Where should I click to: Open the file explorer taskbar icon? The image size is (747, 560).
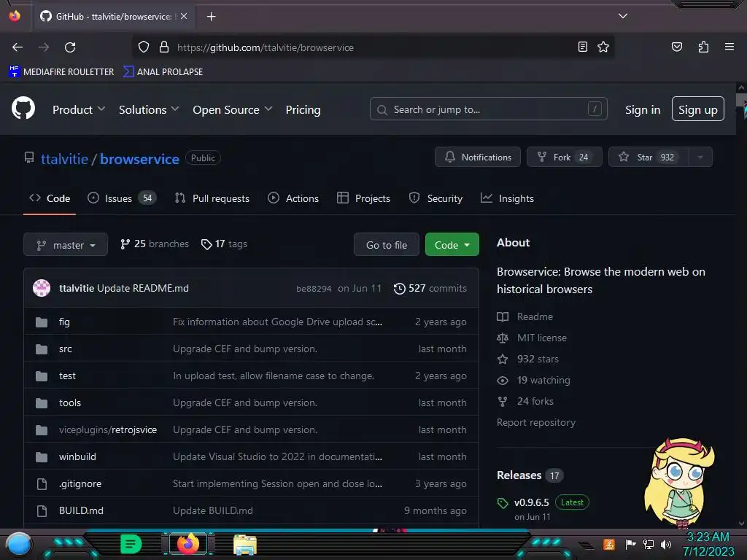pos(245,545)
